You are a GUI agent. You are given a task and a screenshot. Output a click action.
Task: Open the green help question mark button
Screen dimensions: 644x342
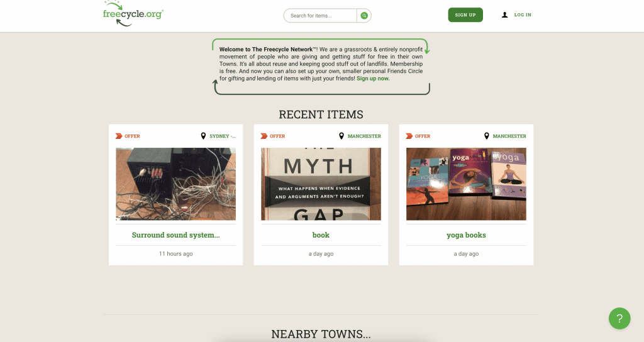point(619,318)
